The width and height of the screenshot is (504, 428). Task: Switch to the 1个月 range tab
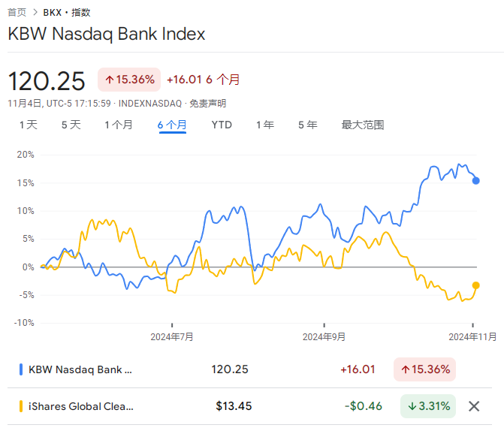(x=119, y=125)
